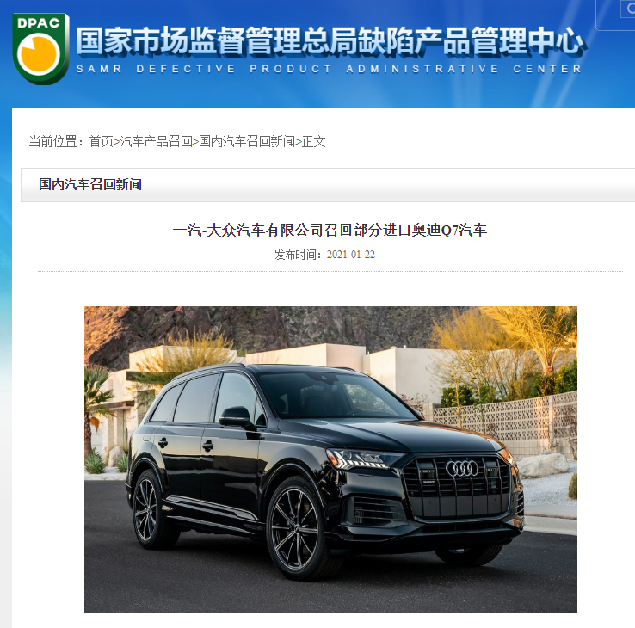Viewport: 635px width, 628px height.
Task: Click the car's headlight in the photo
Action: tap(364, 458)
